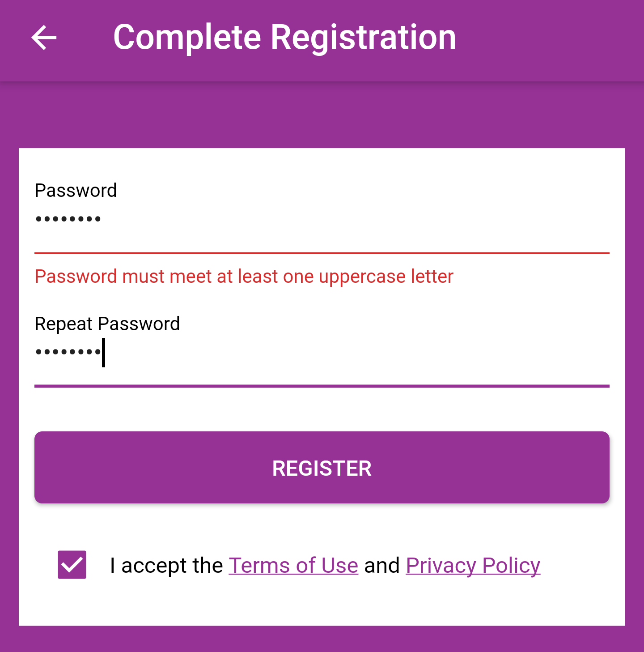Click the Complete Registration title
The width and height of the screenshot is (644, 652).
284,38
